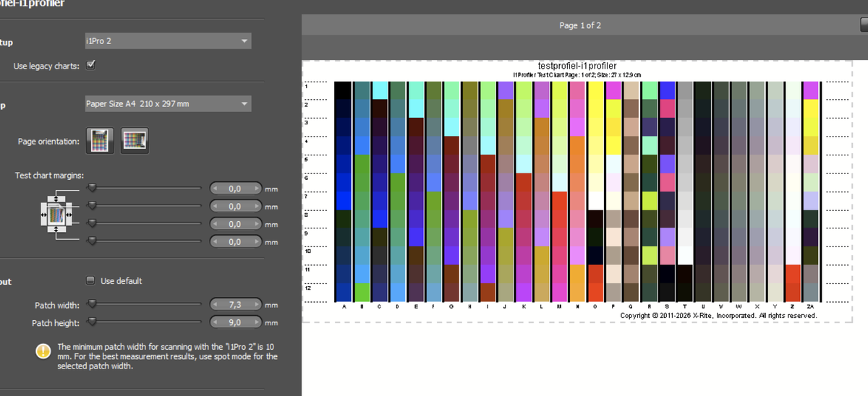Click the yellow warning icon

point(43,351)
